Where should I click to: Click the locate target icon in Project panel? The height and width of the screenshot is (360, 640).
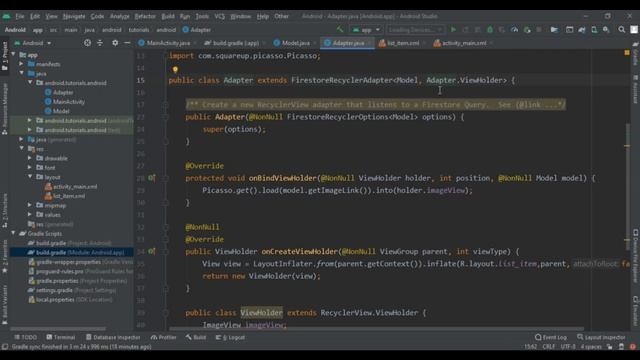click(x=87, y=43)
